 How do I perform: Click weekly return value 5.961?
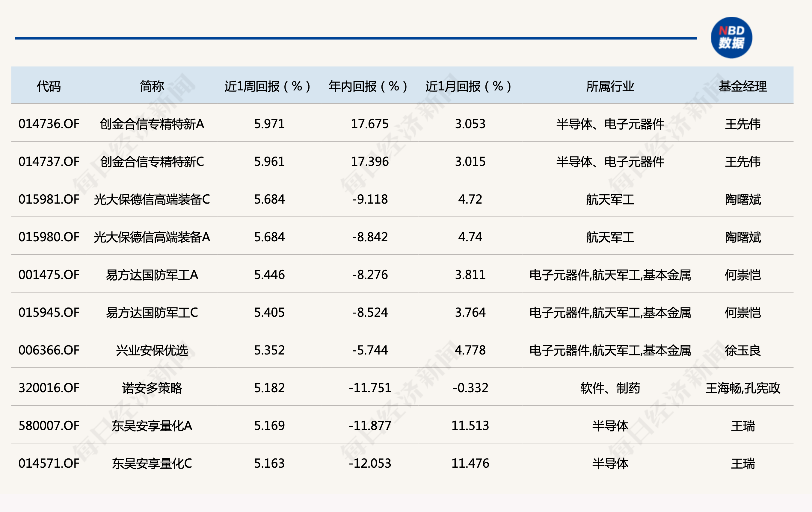[x=269, y=161]
